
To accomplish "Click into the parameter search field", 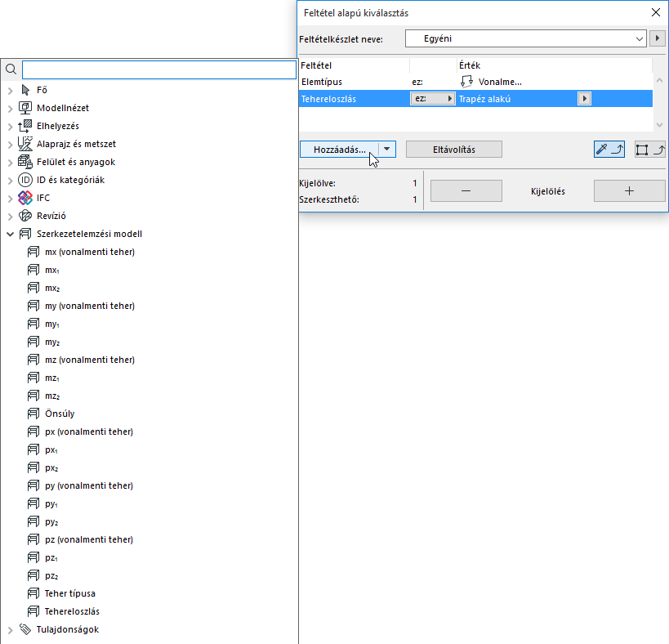I will tap(159, 69).
